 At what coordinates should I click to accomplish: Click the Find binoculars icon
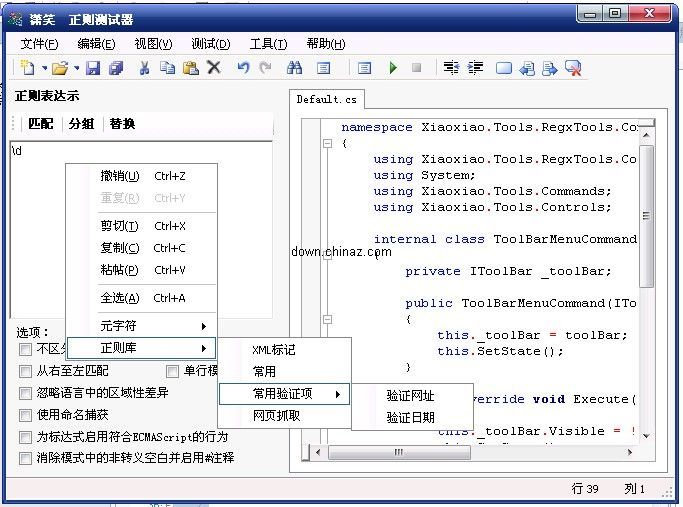coord(294,68)
